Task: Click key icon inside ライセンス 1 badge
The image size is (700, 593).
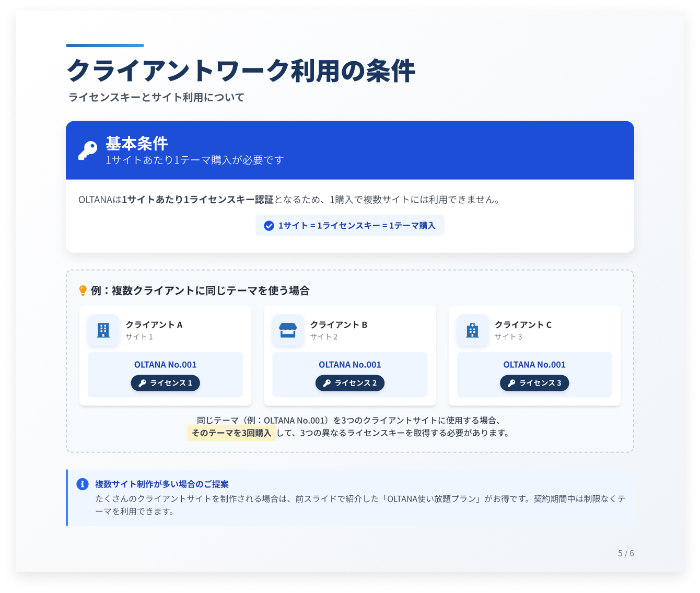Action: [x=142, y=383]
